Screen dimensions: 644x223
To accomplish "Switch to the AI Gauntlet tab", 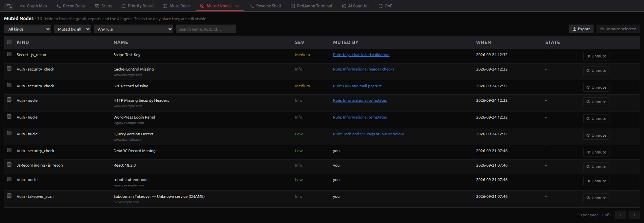I will click(x=355, y=6).
